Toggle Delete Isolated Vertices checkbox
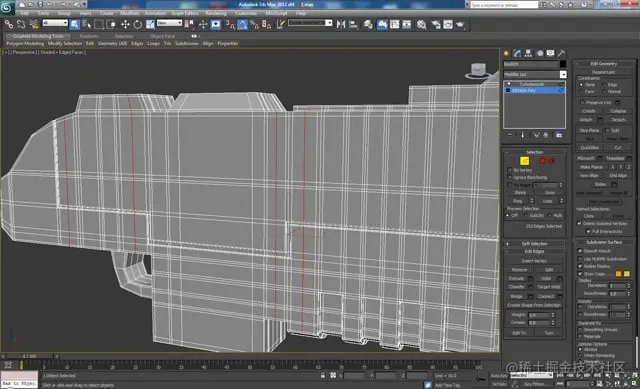 point(579,223)
